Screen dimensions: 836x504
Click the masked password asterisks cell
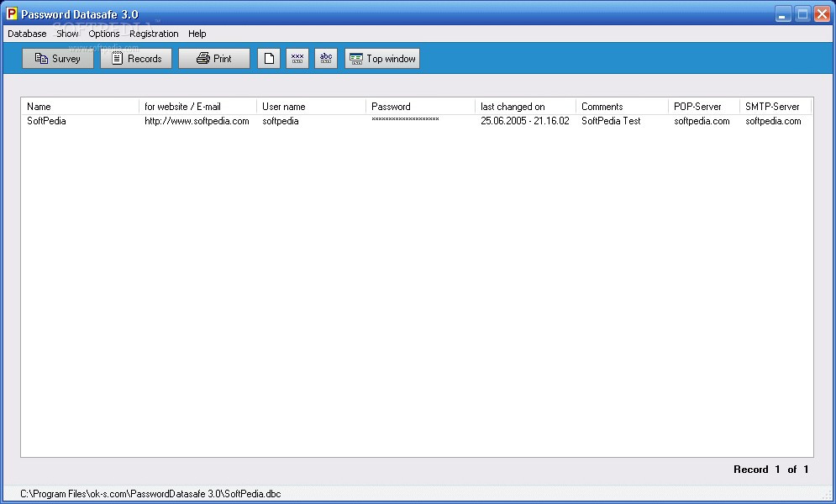pos(405,119)
